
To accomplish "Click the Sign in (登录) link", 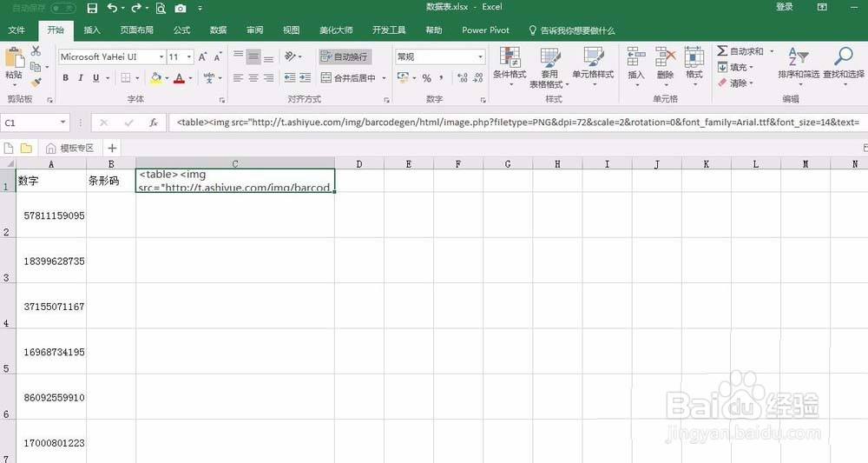I will click(785, 7).
